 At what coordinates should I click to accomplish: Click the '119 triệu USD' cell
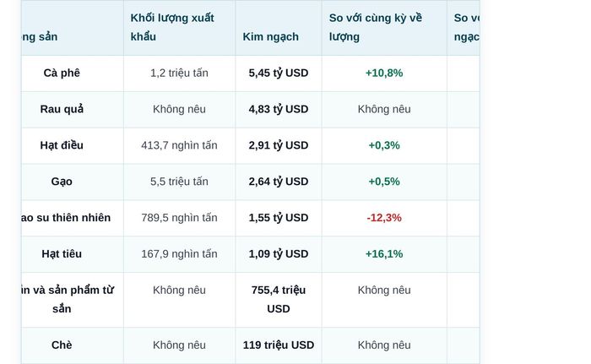point(279,345)
